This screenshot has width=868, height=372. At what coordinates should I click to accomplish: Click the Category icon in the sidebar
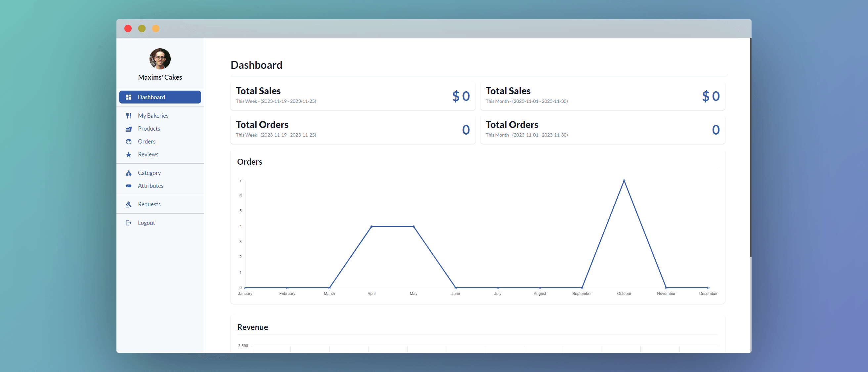click(129, 173)
